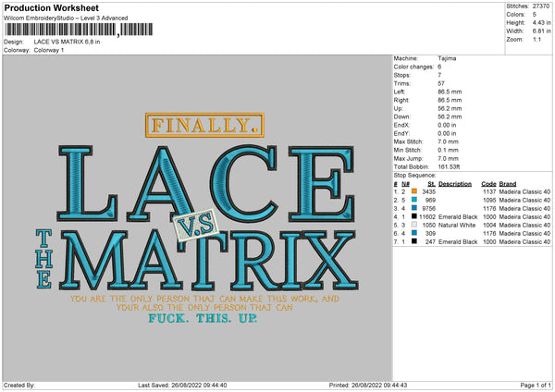Click thread code 1095 in row 2
This screenshot has width=555, height=392.
click(x=489, y=200)
